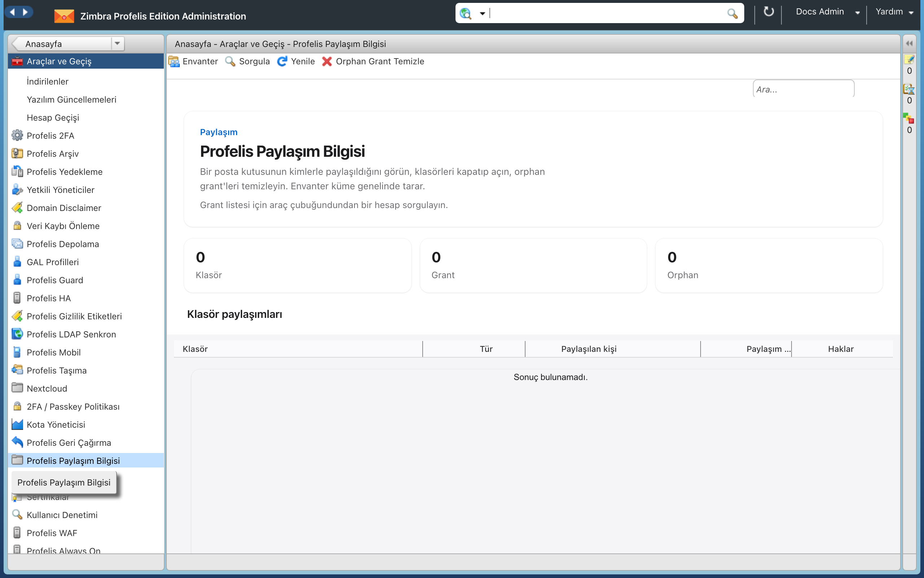
Task: Click the header refresh icon
Action: click(768, 12)
